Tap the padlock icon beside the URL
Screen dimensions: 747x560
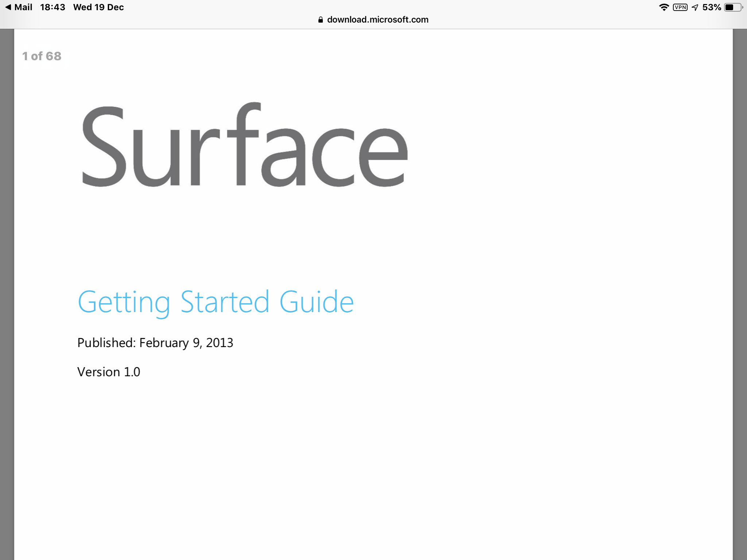pos(321,20)
